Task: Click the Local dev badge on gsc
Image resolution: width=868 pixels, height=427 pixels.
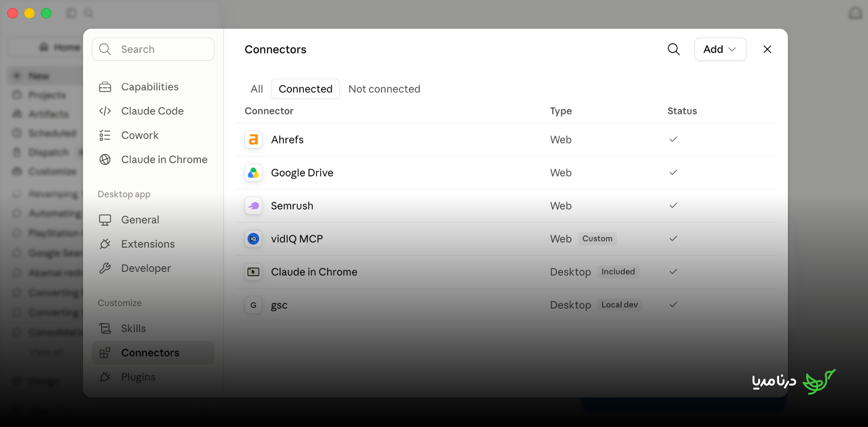Action: pos(620,305)
